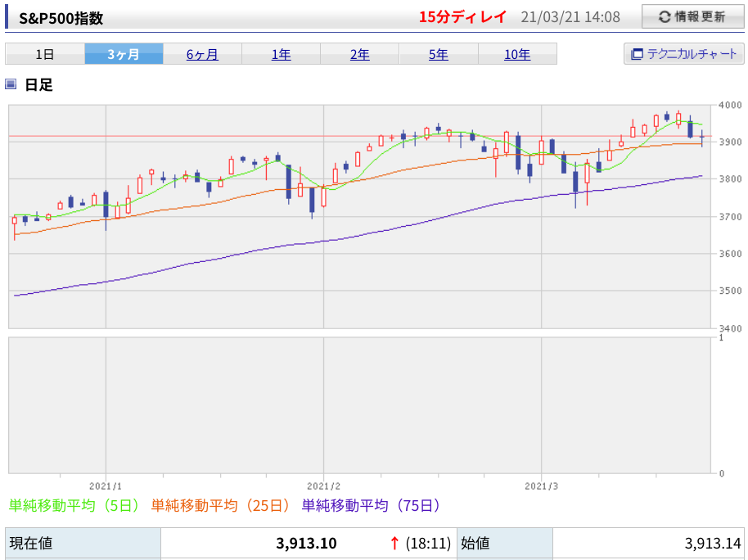Click the 3800 price axis label
This screenshot has width=748, height=560.
click(x=730, y=179)
